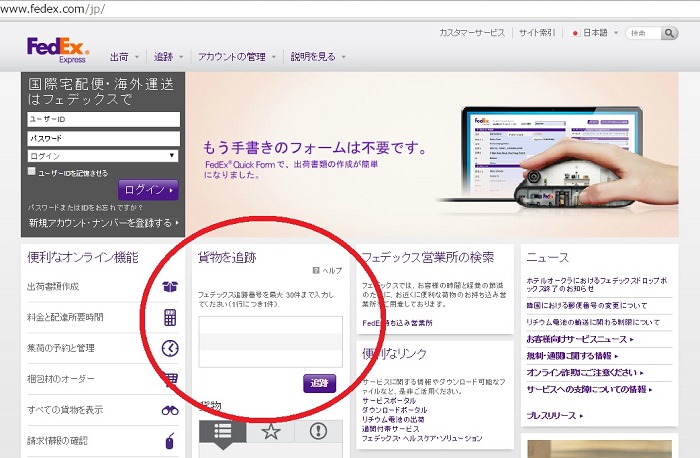Click パスワードまたはIDをお忘れですか link
This screenshot has height=458, width=700.
click(x=85, y=208)
